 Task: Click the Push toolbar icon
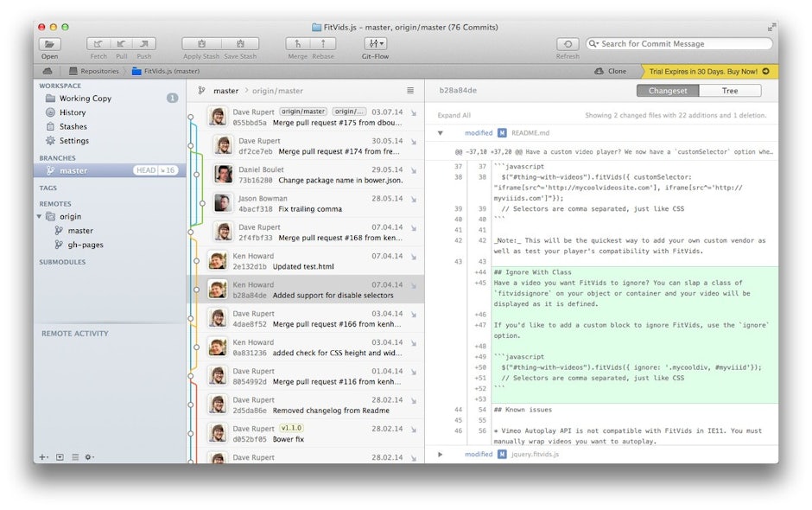tap(144, 44)
